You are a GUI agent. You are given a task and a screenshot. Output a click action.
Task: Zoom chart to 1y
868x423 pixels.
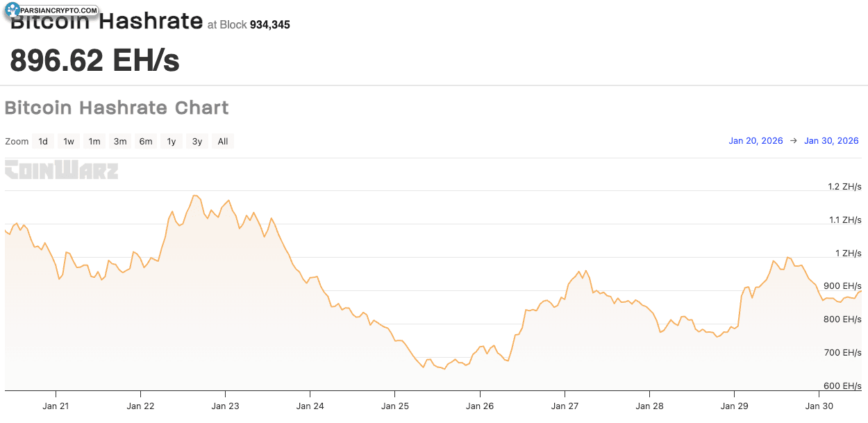(x=172, y=142)
